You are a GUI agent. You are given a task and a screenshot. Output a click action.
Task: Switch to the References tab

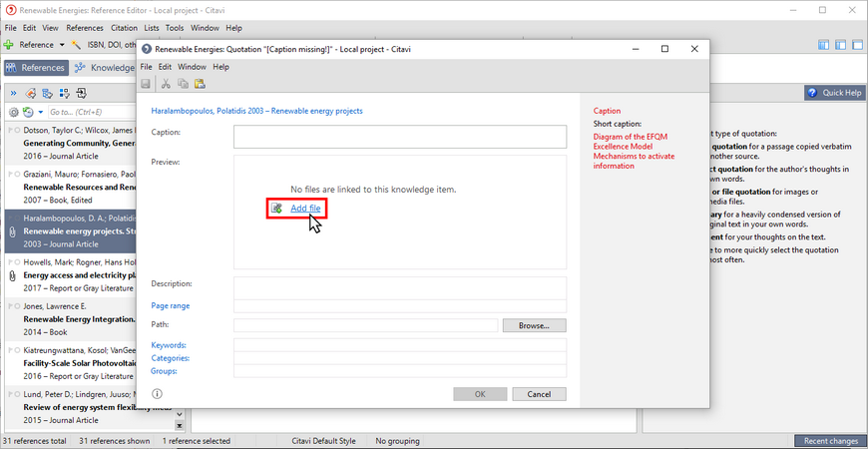click(x=37, y=68)
